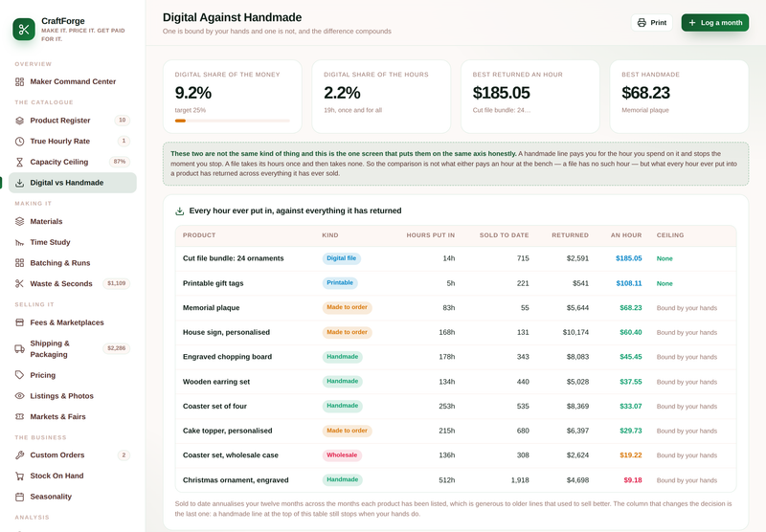This screenshot has height=532, width=766.
Task: Click the download icon beside the table heading
Action: pyautogui.click(x=180, y=211)
